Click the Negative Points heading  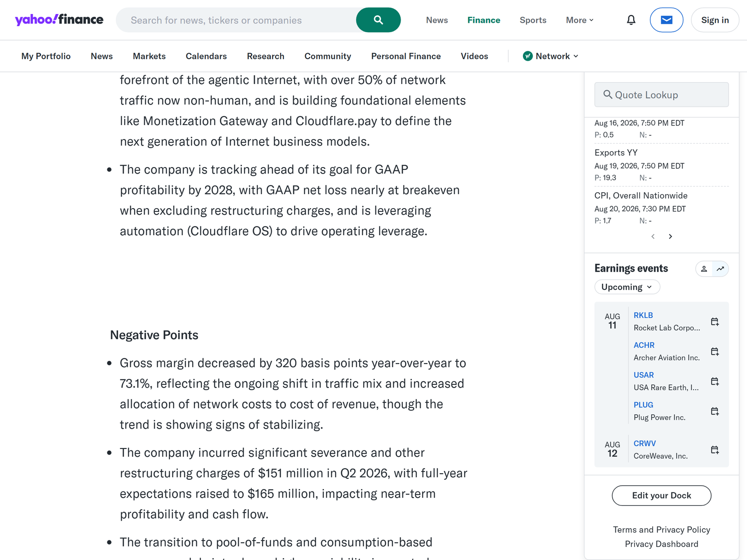(154, 335)
